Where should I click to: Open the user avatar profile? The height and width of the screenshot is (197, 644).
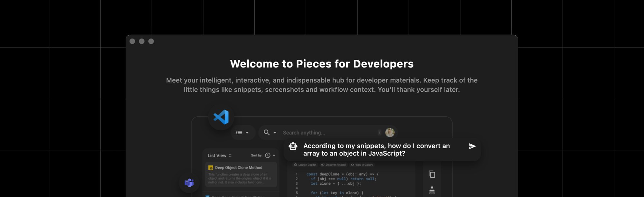coord(390,132)
